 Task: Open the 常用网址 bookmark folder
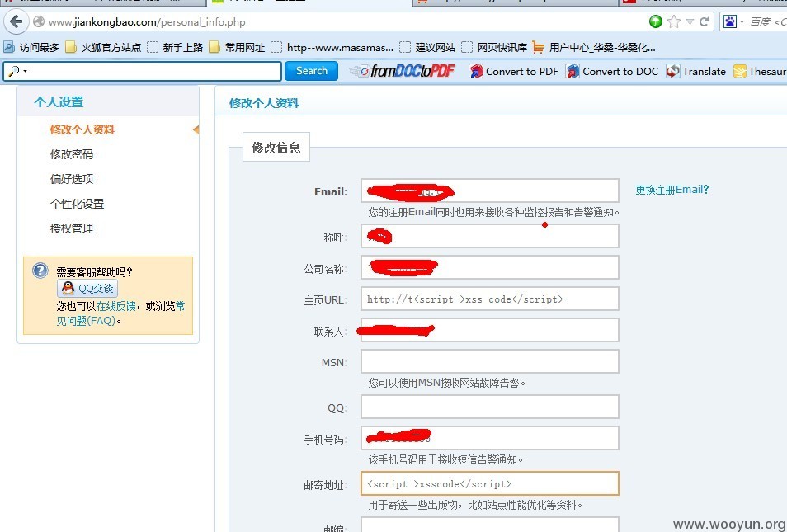point(237,47)
